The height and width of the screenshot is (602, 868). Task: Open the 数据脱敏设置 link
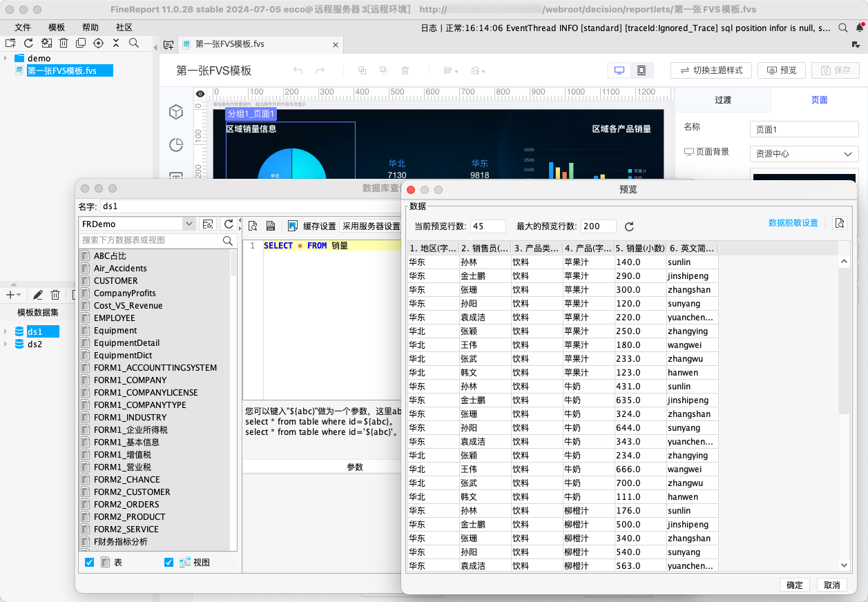tap(793, 223)
